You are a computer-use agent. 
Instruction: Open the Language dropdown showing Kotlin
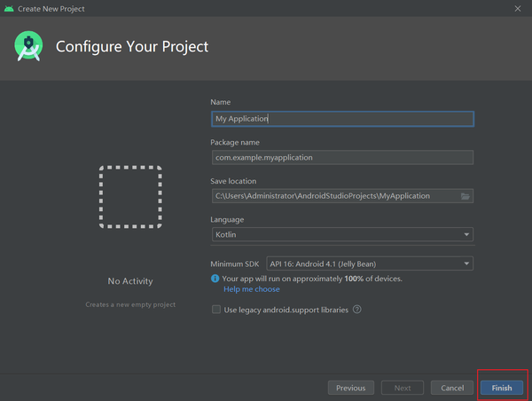click(341, 235)
